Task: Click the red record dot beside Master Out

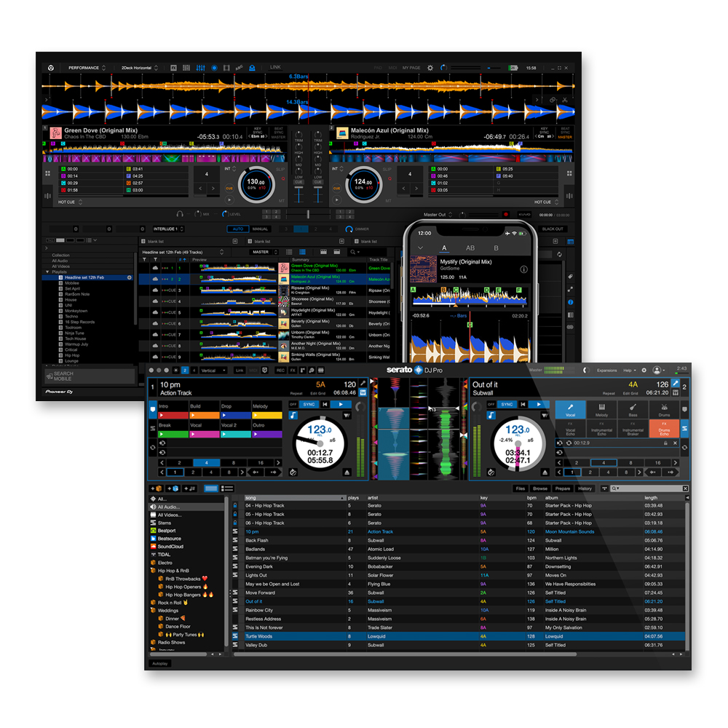Action: pos(506,215)
